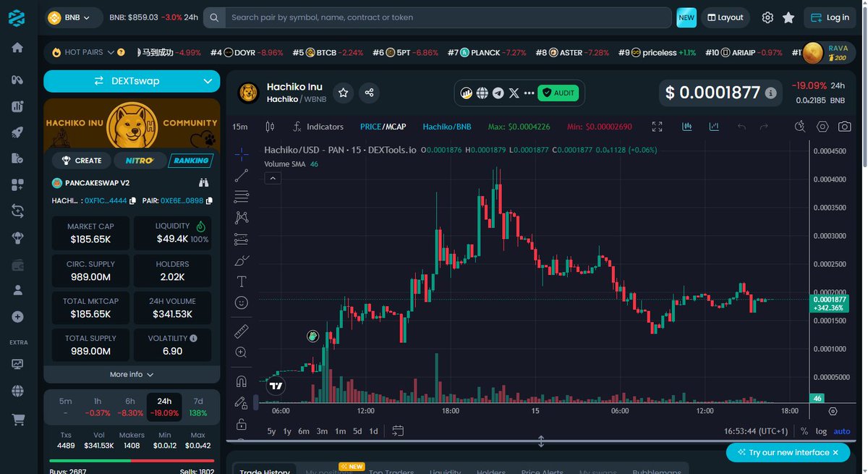
Task: Open chart settings hexagon icon in toolbar
Action: (822, 127)
